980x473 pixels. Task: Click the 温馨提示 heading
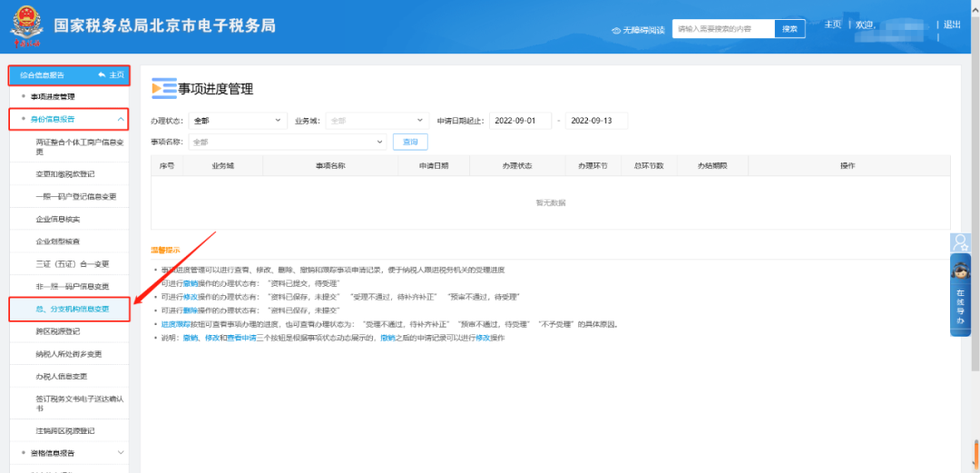(165, 250)
